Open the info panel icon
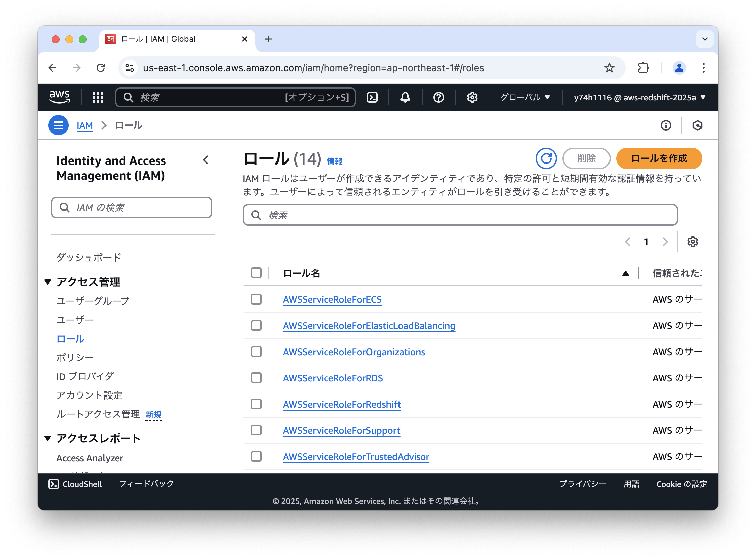Screen dimensions: 756x560 (665, 126)
